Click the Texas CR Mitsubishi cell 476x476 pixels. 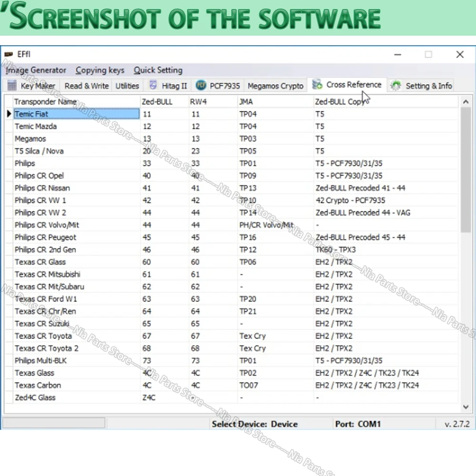(77, 274)
